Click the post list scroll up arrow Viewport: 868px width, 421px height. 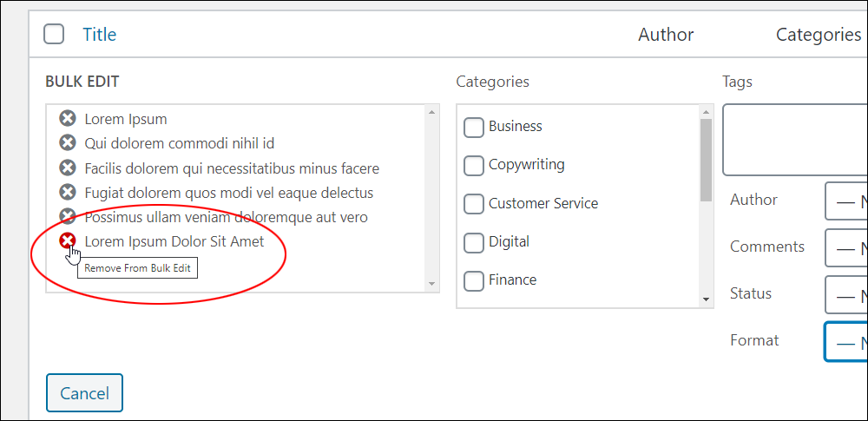click(431, 112)
